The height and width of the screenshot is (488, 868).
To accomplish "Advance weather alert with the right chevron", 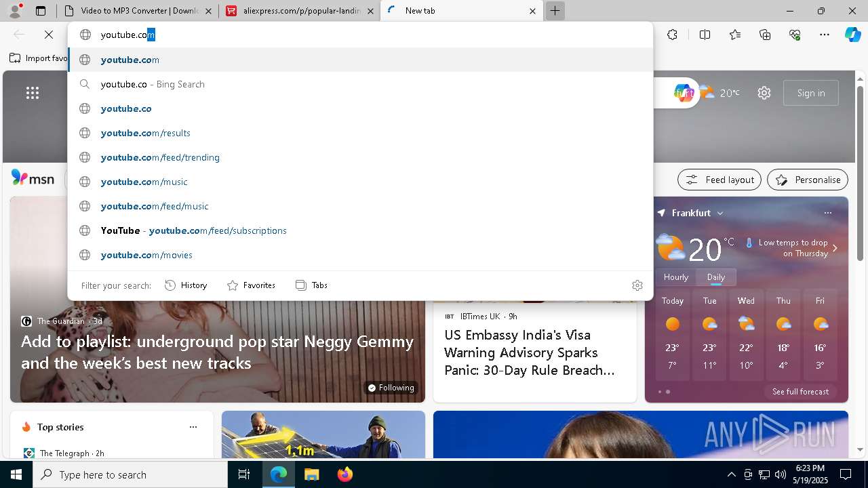I will [835, 248].
